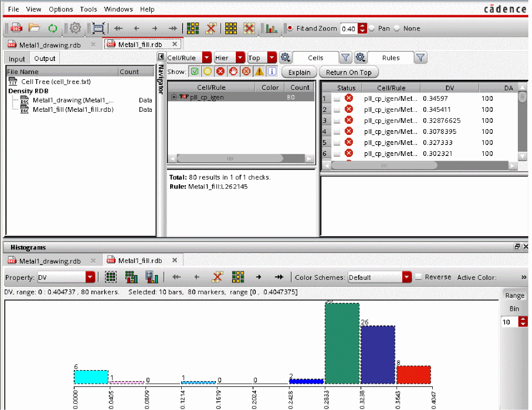Select the Fit and Zoom radio button
The height and width of the screenshot is (410, 532).
click(x=290, y=28)
